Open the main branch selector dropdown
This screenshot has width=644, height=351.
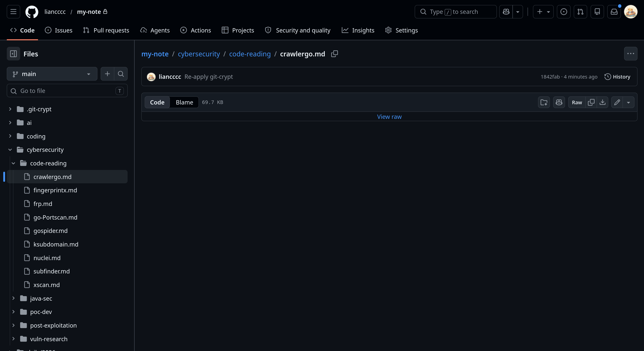pos(52,74)
